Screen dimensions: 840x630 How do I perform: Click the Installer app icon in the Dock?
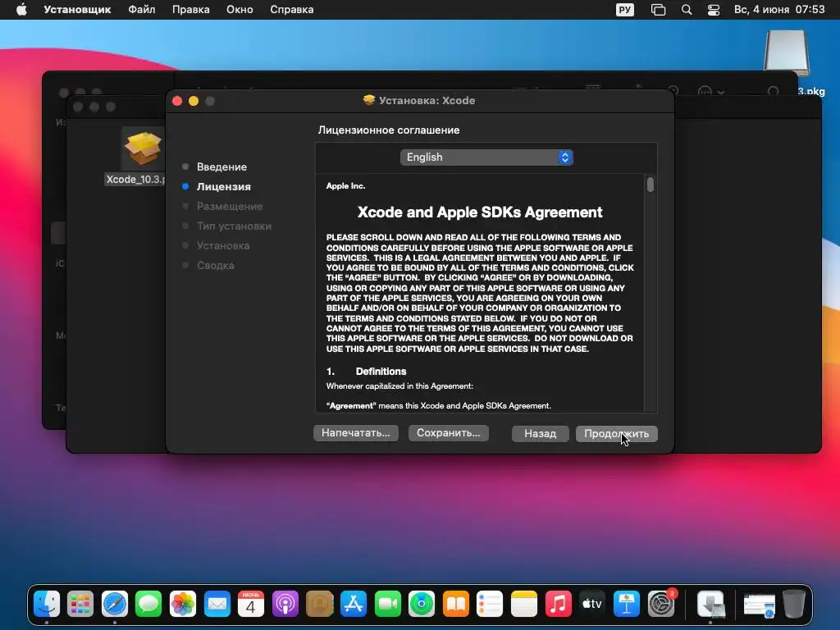[x=711, y=604]
